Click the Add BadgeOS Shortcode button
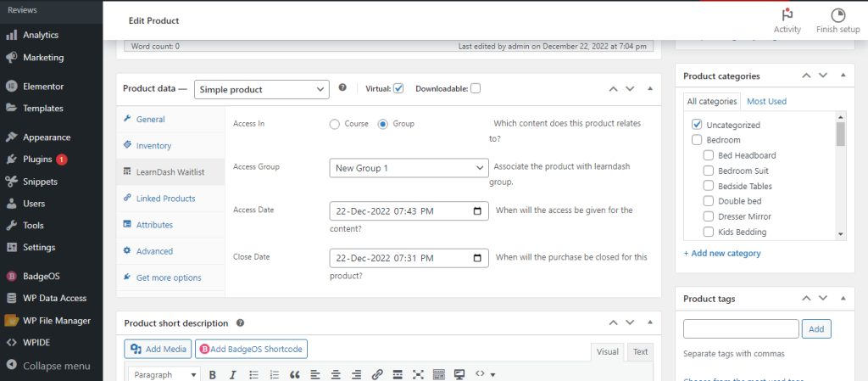868x381 pixels. point(251,349)
